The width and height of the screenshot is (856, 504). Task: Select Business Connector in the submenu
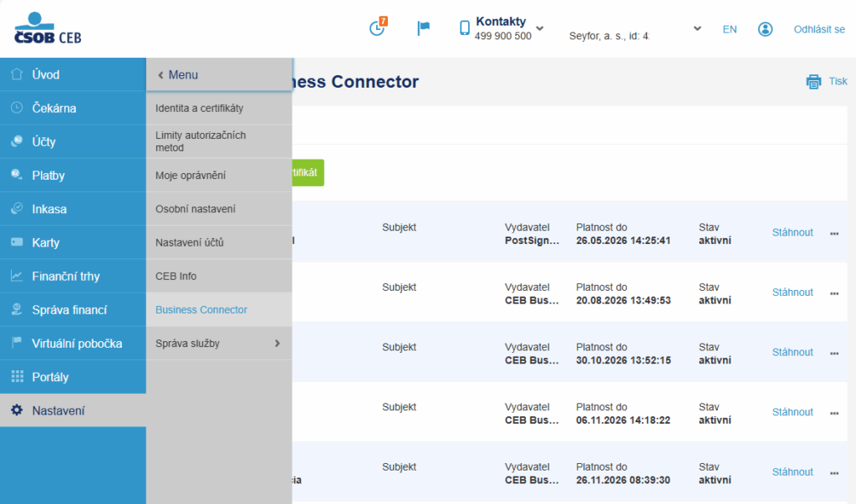tap(201, 309)
